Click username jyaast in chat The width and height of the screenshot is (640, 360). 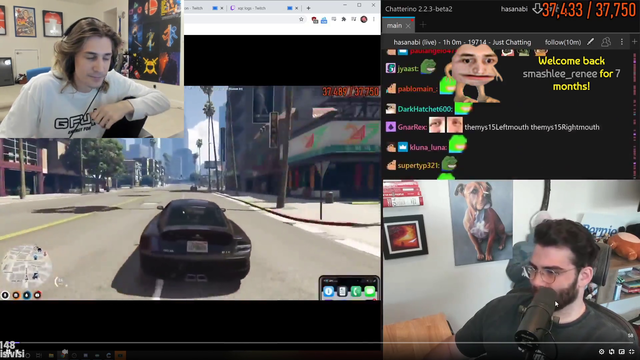coord(407,69)
